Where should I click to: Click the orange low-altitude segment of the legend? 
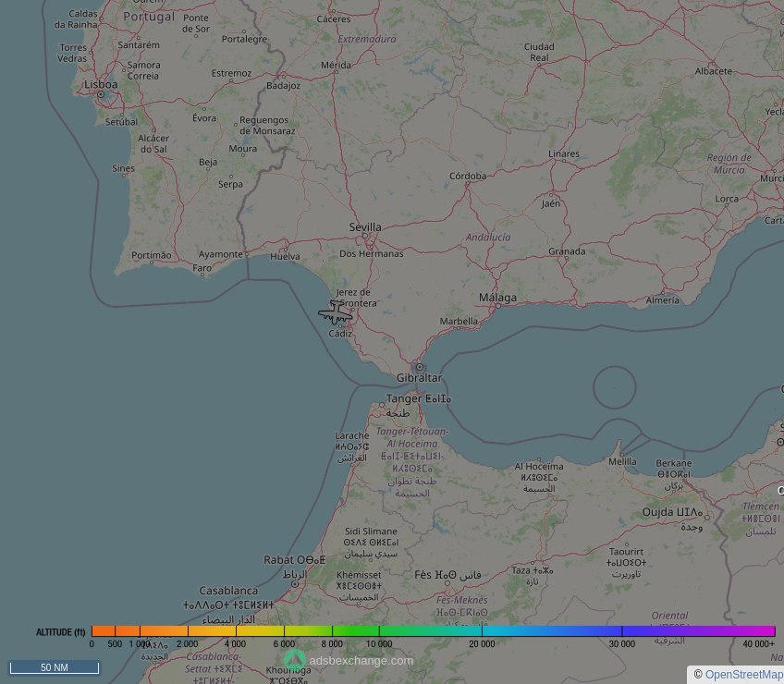coord(115,631)
